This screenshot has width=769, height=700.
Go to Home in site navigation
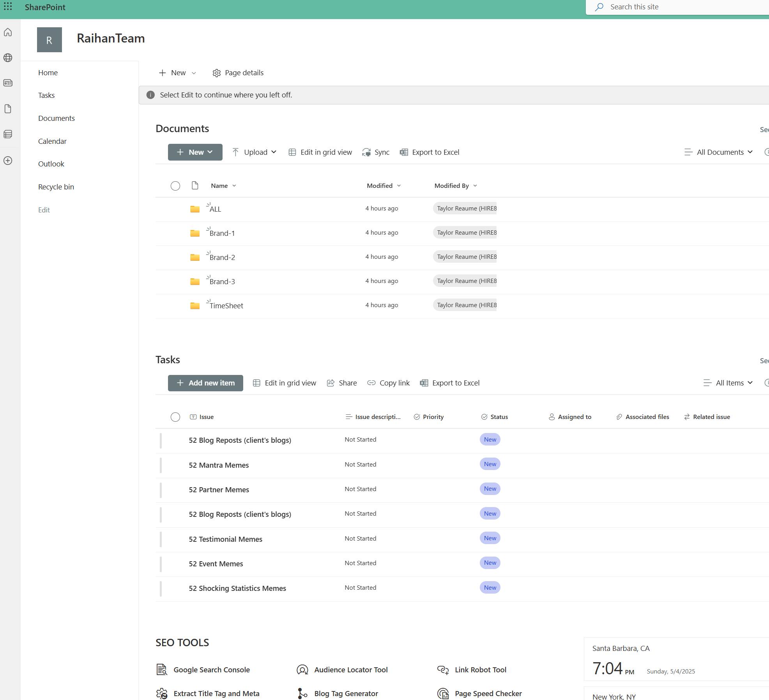click(48, 73)
